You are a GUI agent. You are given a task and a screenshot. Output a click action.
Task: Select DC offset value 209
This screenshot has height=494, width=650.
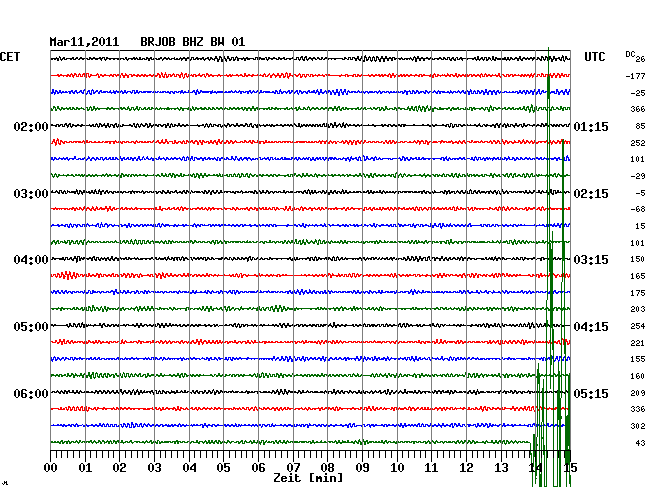click(638, 393)
